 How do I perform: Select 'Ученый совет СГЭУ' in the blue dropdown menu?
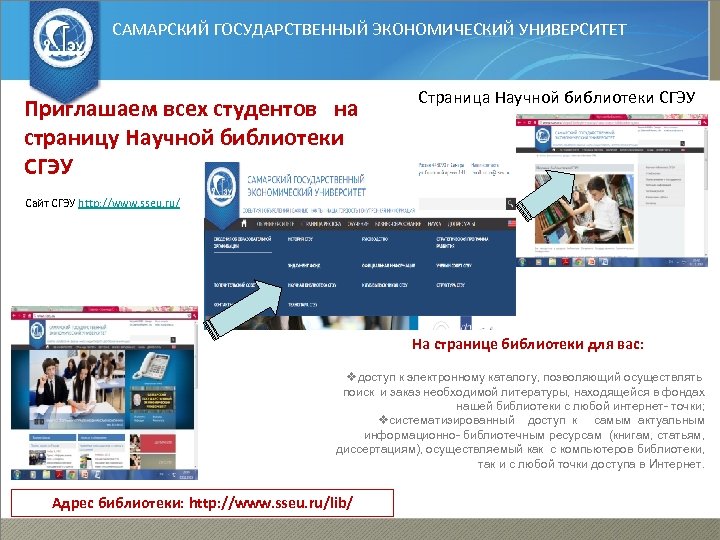[x=454, y=265]
